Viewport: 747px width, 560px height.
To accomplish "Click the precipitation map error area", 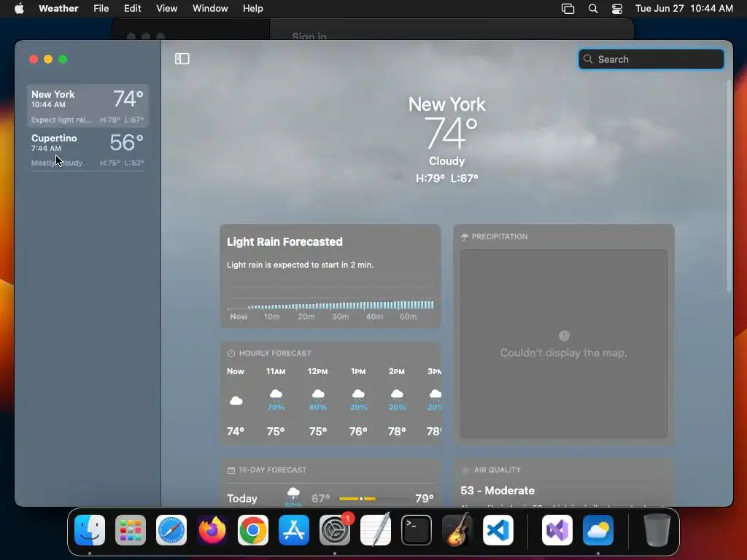I will [x=564, y=344].
